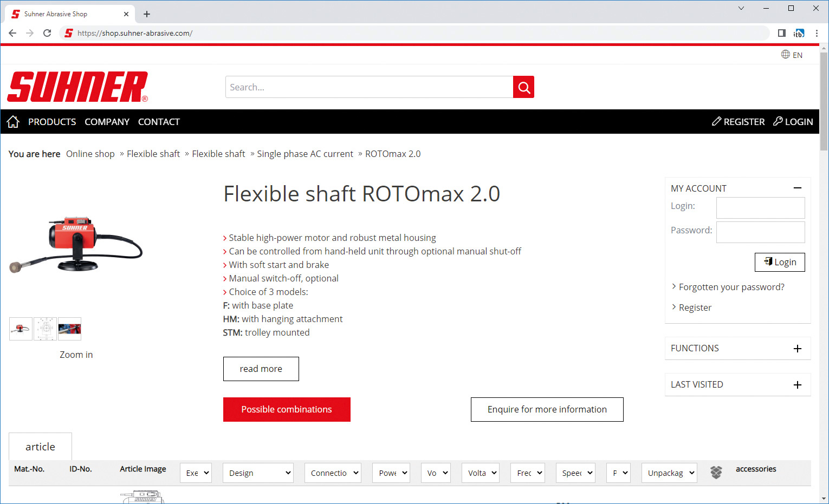The width and height of the screenshot is (829, 504).
Task: Select the article tab
Action: 40,447
